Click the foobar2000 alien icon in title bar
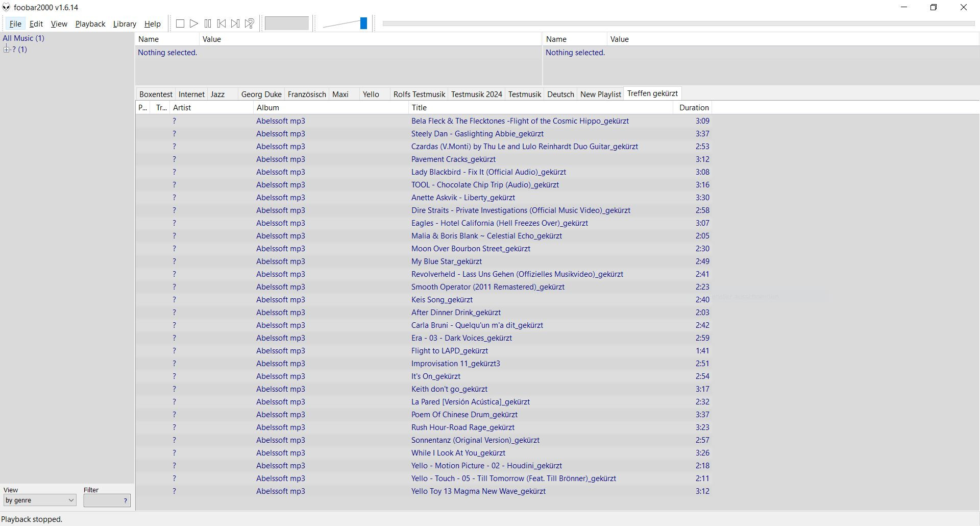 click(x=6, y=8)
